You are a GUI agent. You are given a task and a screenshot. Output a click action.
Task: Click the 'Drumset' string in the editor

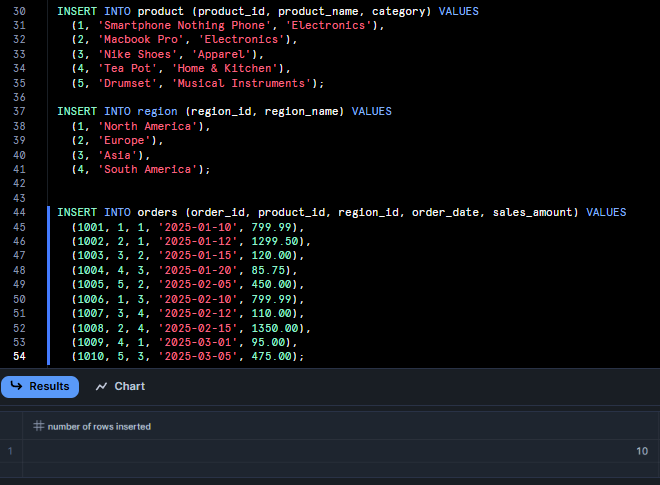tap(126, 83)
